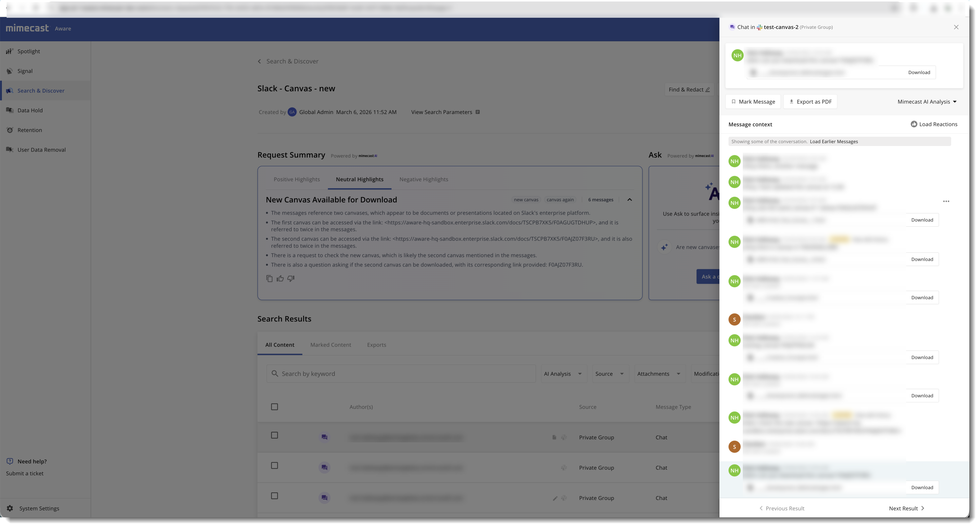Switch to Negative Highlights tab
980x528 pixels.
(x=423, y=179)
